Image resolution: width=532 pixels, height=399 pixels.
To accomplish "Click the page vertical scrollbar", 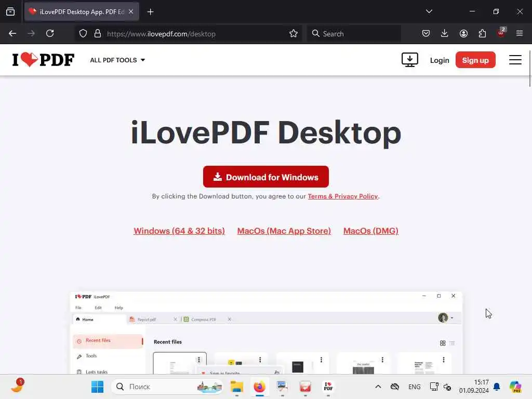I will tap(529, 68).
